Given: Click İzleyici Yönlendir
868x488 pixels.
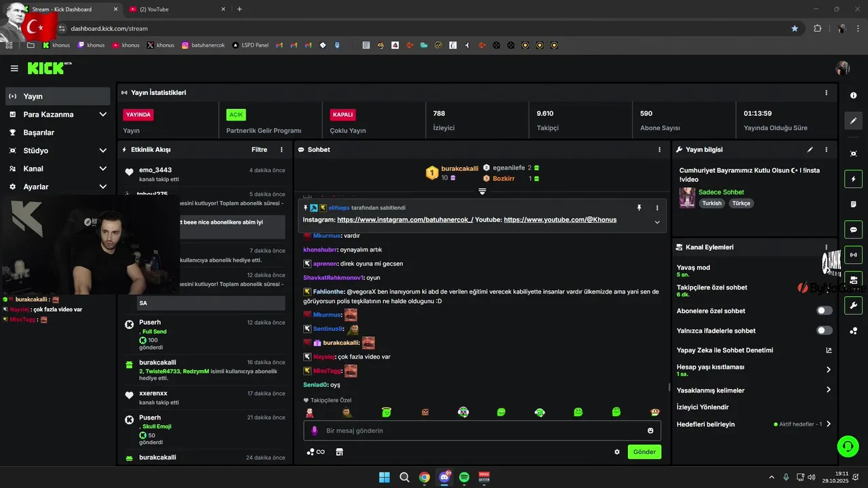Looking at the screenshot, I should coord(703,407).
